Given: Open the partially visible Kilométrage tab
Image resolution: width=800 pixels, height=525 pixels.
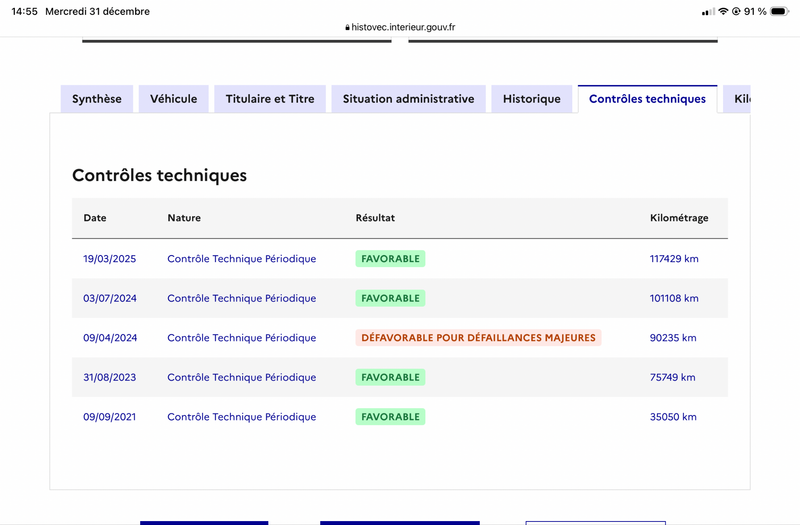Looking at the screenshot, I should point(737,99).
